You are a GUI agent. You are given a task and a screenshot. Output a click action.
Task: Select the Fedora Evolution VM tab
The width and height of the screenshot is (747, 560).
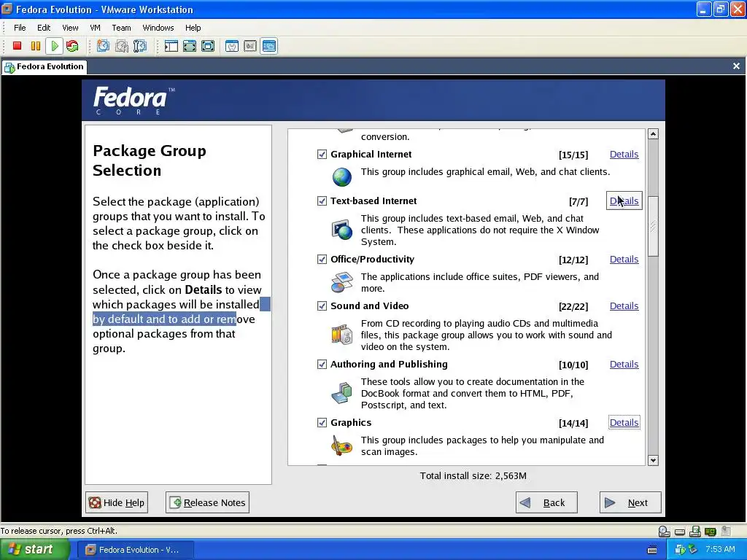point(44,66)
